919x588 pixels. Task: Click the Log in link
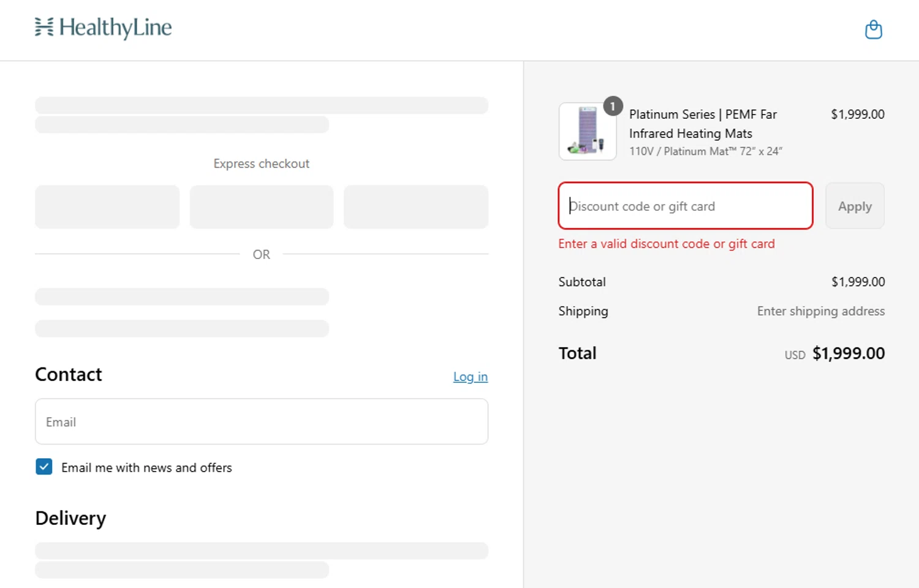point(471,377)
